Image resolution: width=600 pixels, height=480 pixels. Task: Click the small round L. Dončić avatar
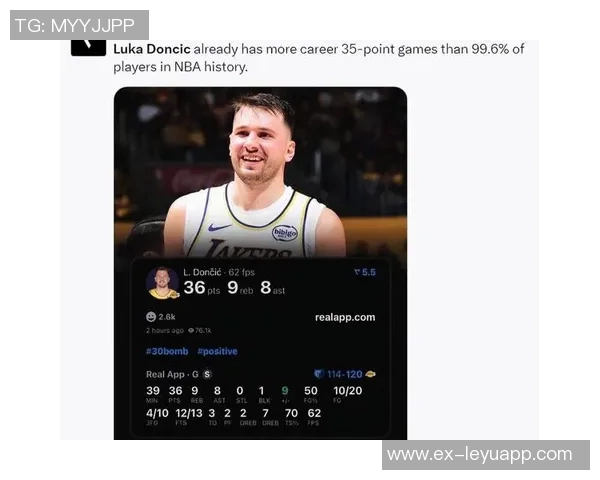[x=163, y=283]
